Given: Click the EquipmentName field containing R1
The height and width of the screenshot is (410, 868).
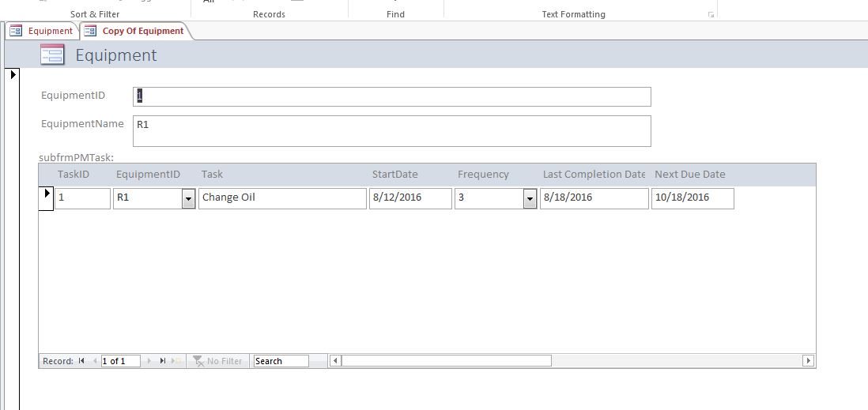Looking at the screenshot, I should tap(392, 131).
